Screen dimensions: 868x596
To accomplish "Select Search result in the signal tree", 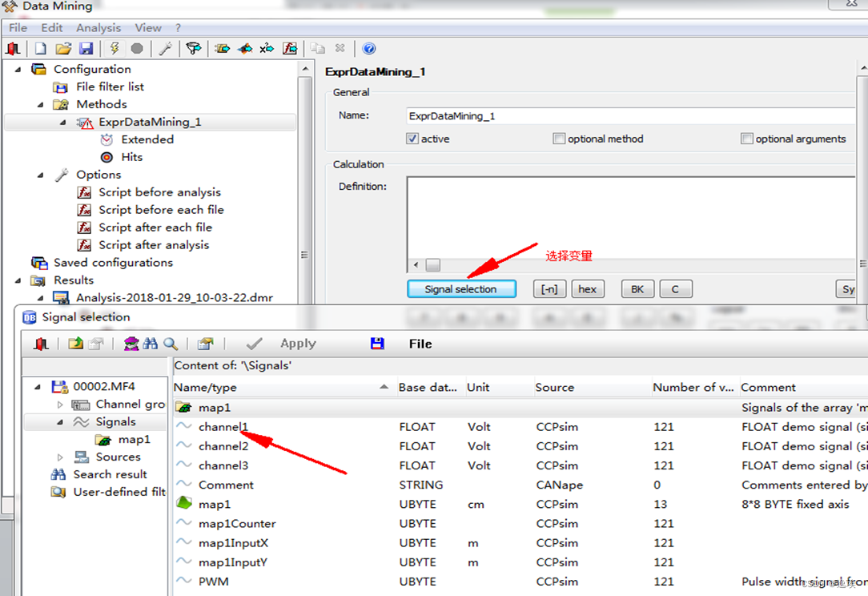I will 111,475.
